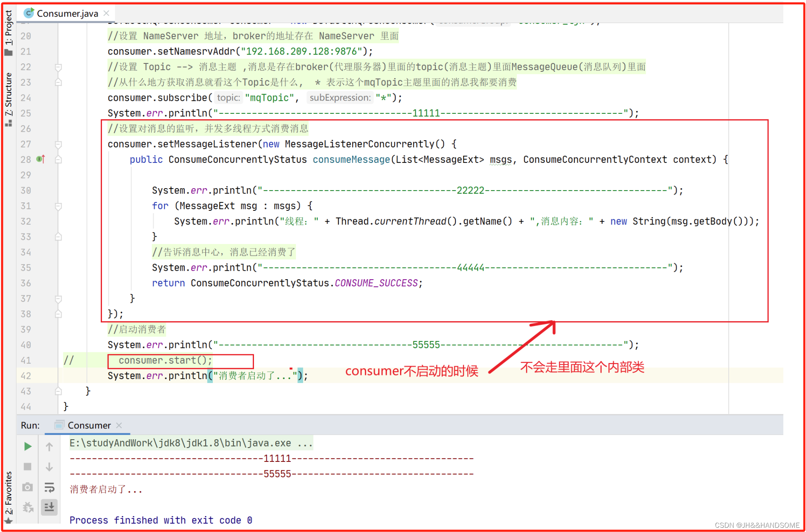Close the Consumer run tab

point(119,425)
